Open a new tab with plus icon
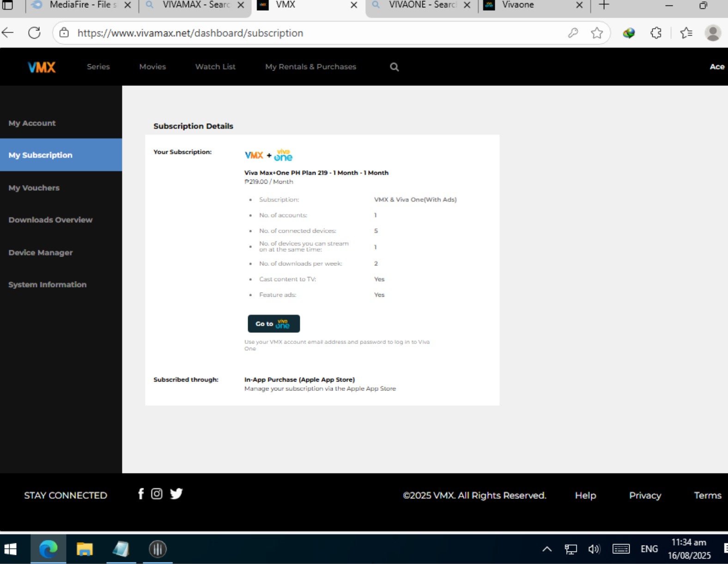This screenshot has width=728, height=564. tap(604, 5)
